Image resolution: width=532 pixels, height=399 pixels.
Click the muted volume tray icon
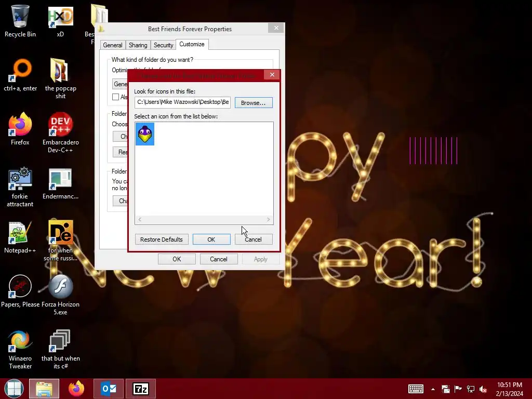483,389
